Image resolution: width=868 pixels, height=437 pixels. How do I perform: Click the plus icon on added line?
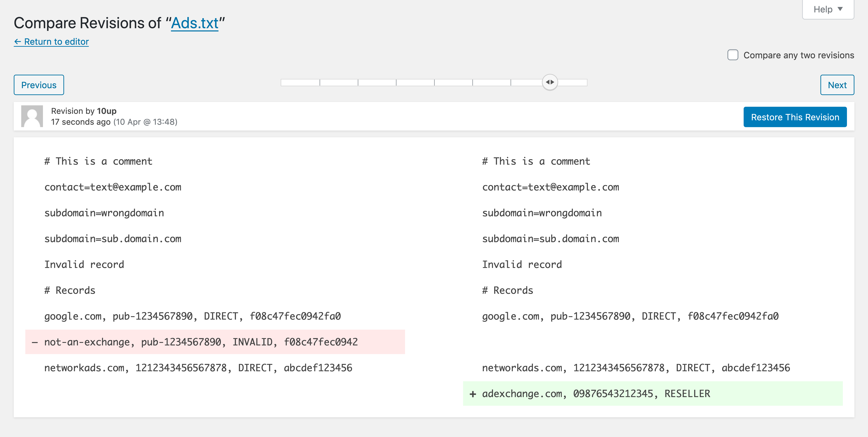point(473,394)
